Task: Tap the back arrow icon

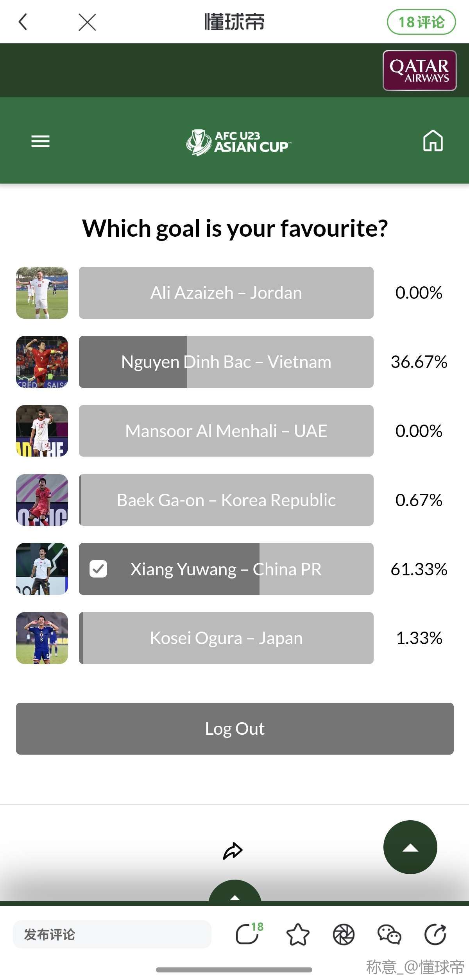Action: pyautogui.click(x=23, y=22)
